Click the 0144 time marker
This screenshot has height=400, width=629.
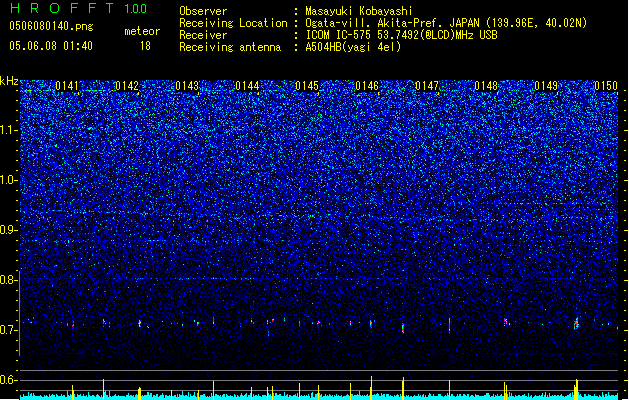[x=247, y=86]
